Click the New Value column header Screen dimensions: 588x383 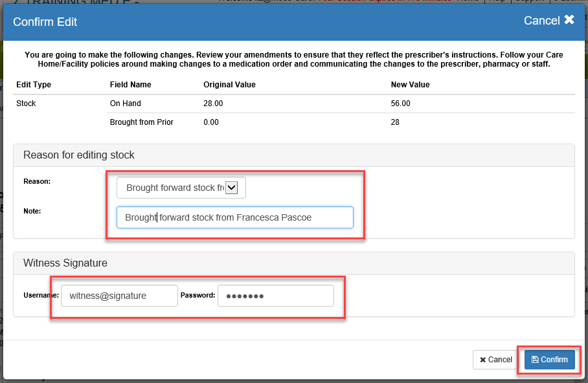pos(410,85)
